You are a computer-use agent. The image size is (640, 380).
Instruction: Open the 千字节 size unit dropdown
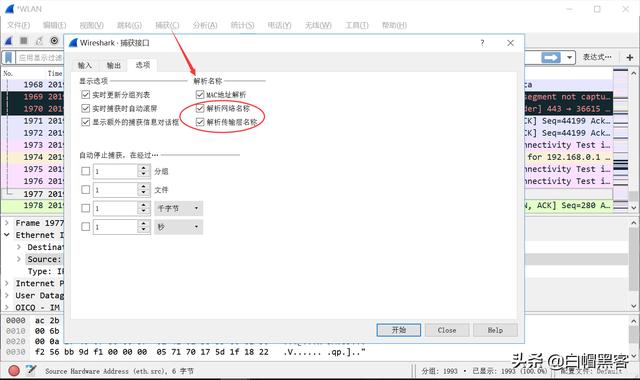(x=178, y=208)
